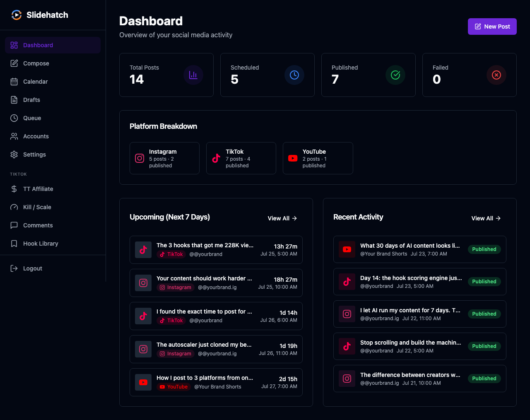Click the Scheduled clock icon
Image resolution: width=530 pixels, height=420 pixels.
click(294, 75)
